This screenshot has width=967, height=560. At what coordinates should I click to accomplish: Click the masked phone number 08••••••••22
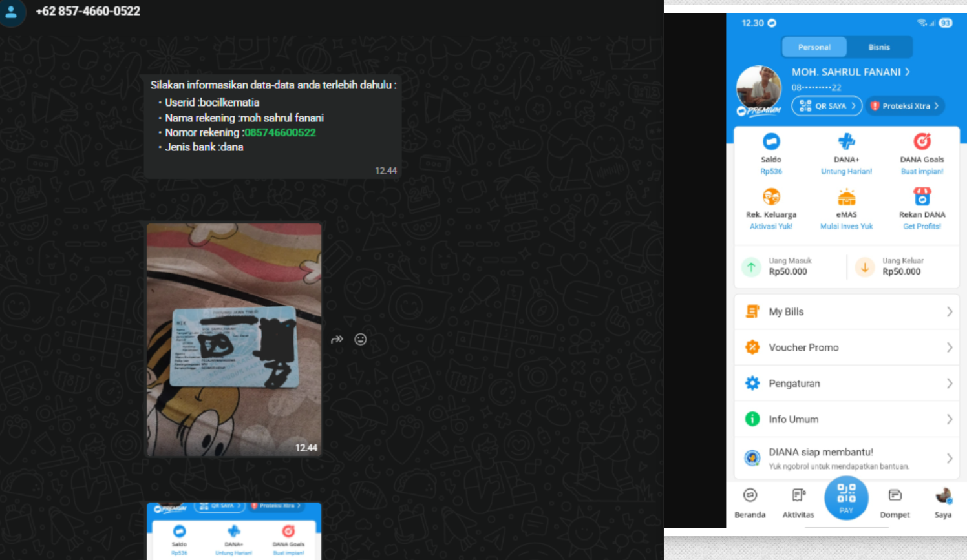tap(816, 88)
